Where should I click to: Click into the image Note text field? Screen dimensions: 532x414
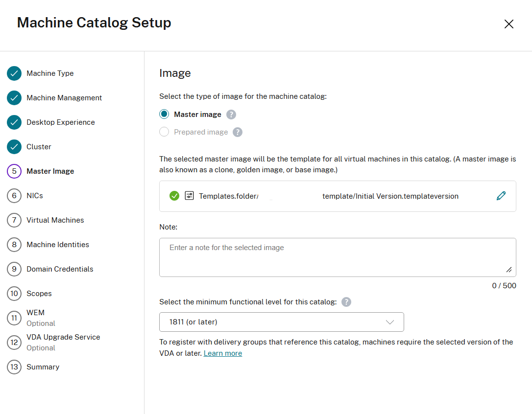point(337,257)
